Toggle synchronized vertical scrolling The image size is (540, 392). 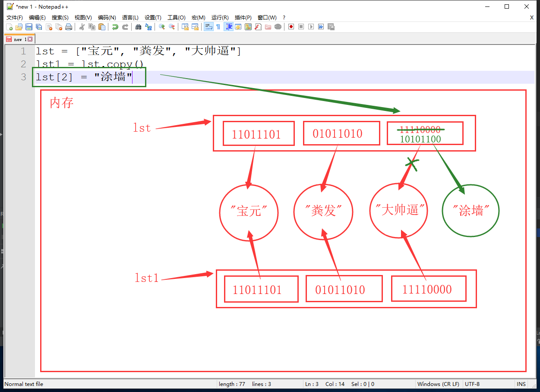[x=185, y=27]
